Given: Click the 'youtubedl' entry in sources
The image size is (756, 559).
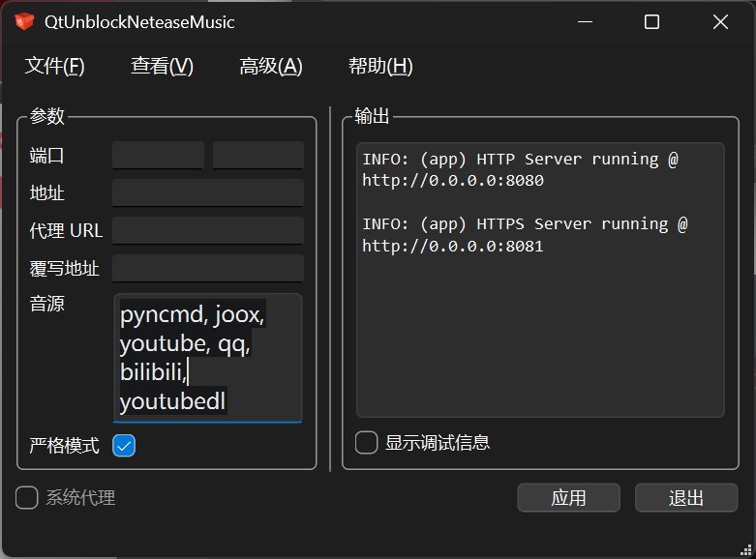Looking at the screenshot, I should click(x=172, y=401).
